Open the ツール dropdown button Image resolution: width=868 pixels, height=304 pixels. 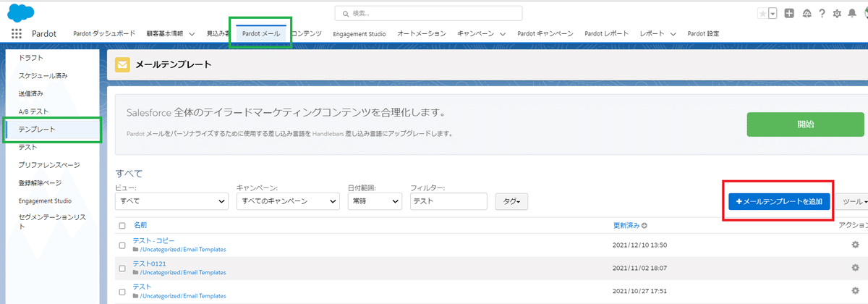click(x=854, y=202)
